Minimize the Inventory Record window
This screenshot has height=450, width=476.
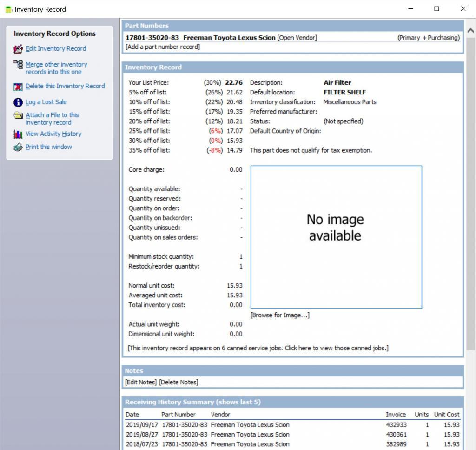coord(410,9)
